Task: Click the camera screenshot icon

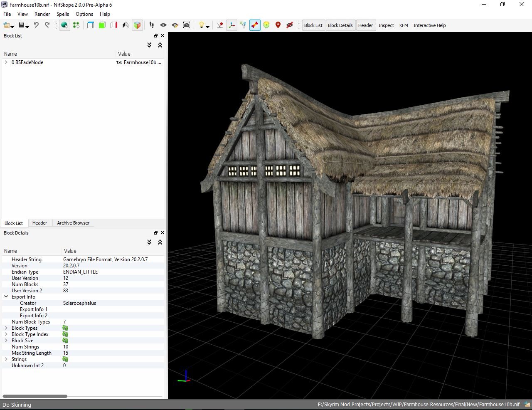Action: (187, 25)
